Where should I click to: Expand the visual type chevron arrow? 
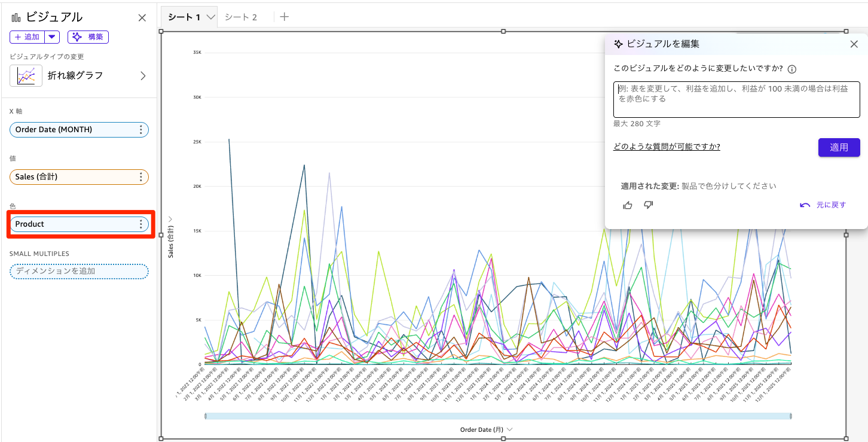tap(143, 76)
